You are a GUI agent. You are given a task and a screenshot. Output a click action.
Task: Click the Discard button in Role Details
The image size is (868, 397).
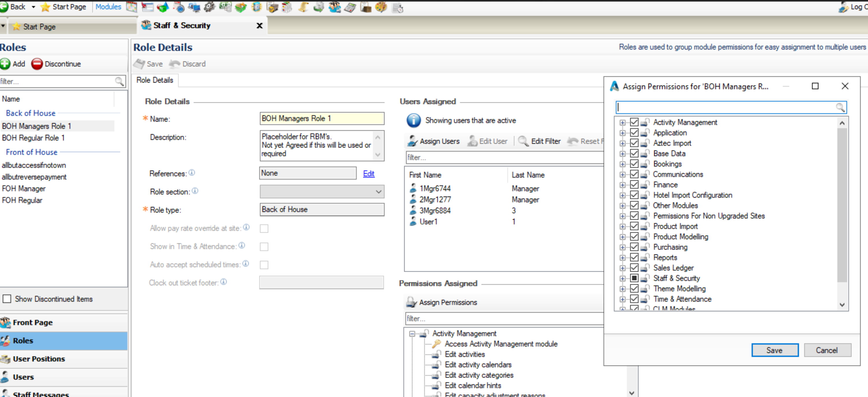point(187,64)
